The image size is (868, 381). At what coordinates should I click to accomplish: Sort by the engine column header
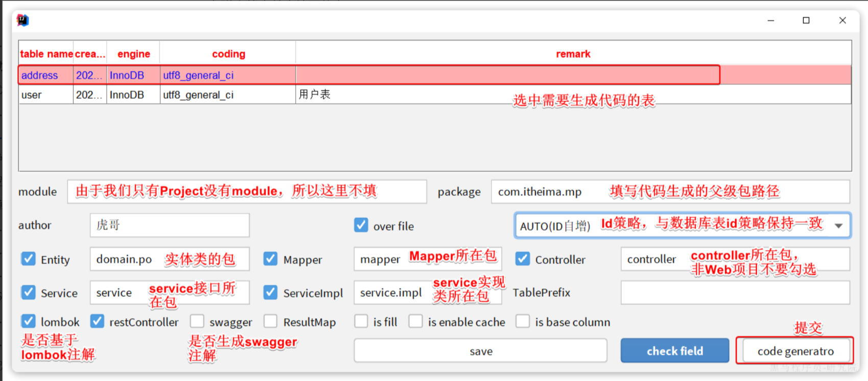(133, 54)
